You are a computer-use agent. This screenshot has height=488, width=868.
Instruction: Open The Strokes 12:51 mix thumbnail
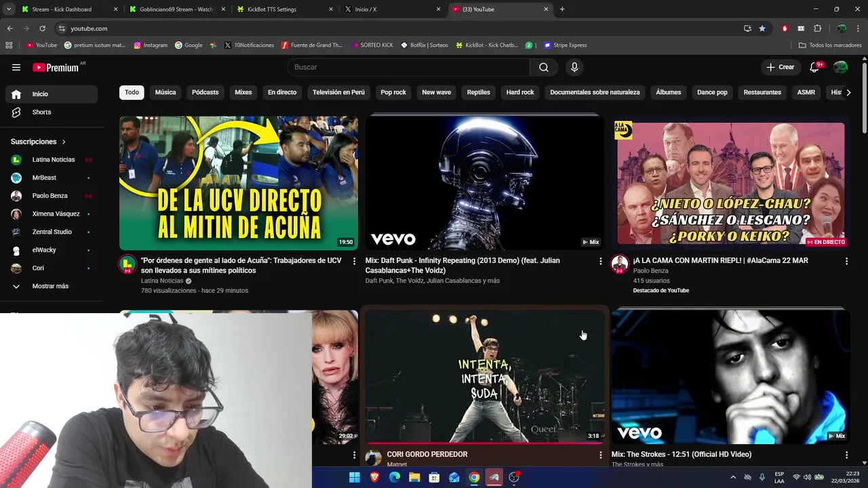point(730,377)
